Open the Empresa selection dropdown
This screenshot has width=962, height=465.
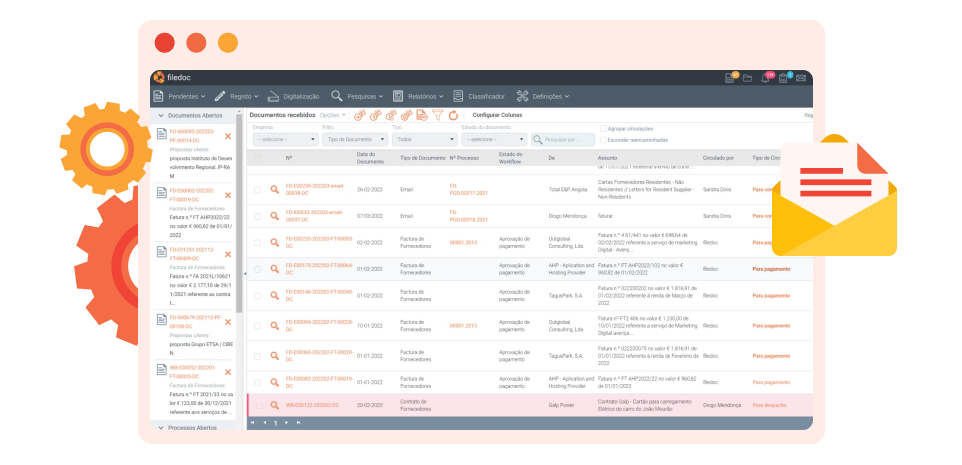(284, 139)
